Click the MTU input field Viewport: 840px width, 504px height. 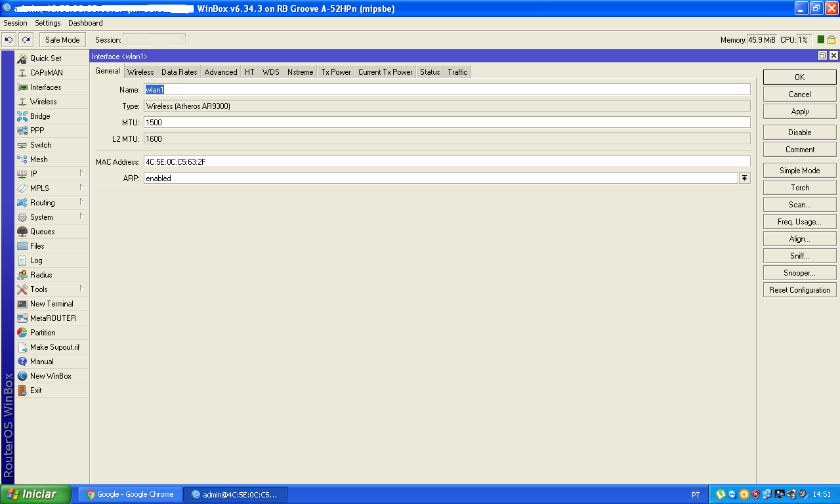(447, 122)
